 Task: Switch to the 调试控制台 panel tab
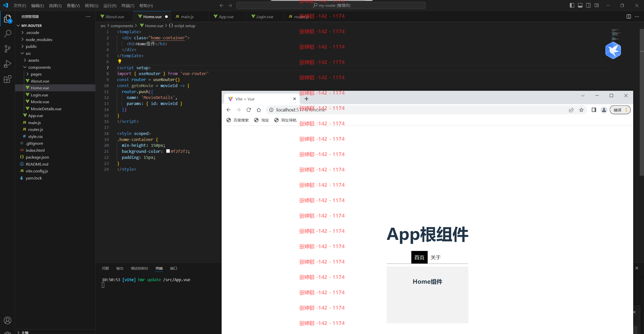139,268
